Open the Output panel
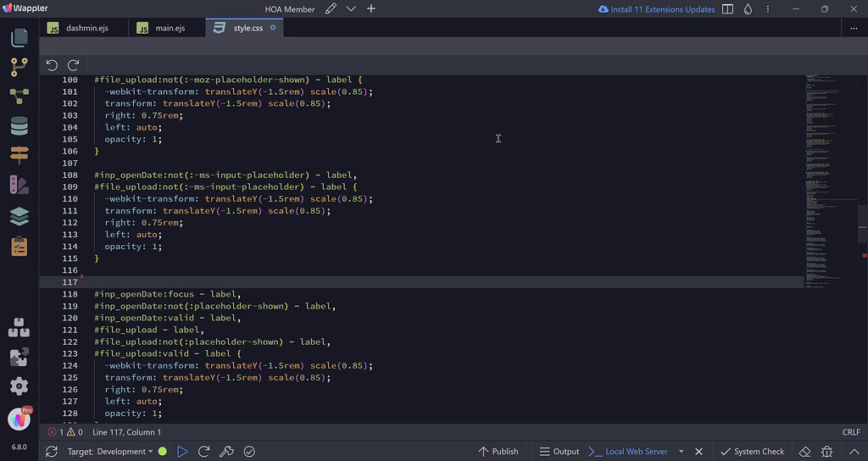 coord(559,452)
